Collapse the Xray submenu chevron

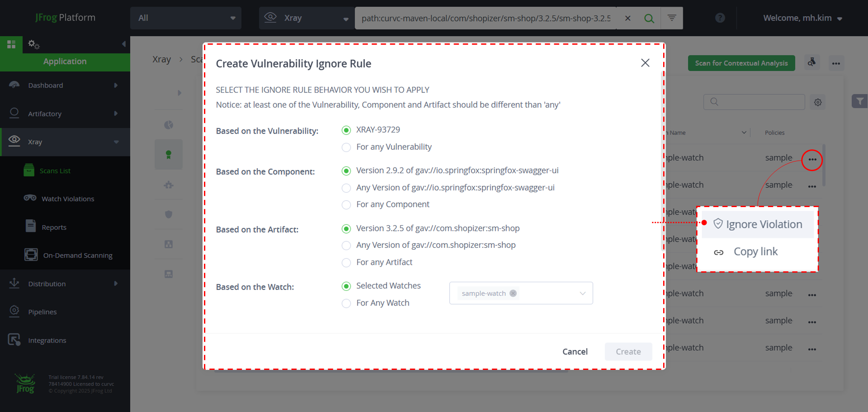[116, 142]
